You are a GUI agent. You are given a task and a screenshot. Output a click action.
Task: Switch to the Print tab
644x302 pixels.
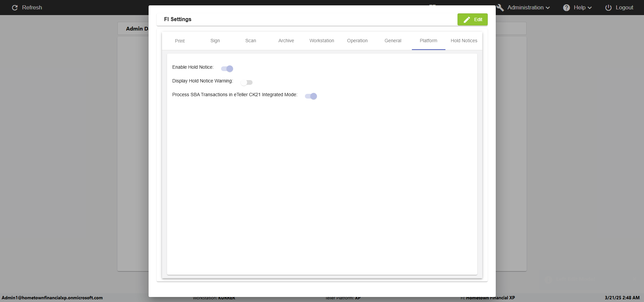pos(180,41)
